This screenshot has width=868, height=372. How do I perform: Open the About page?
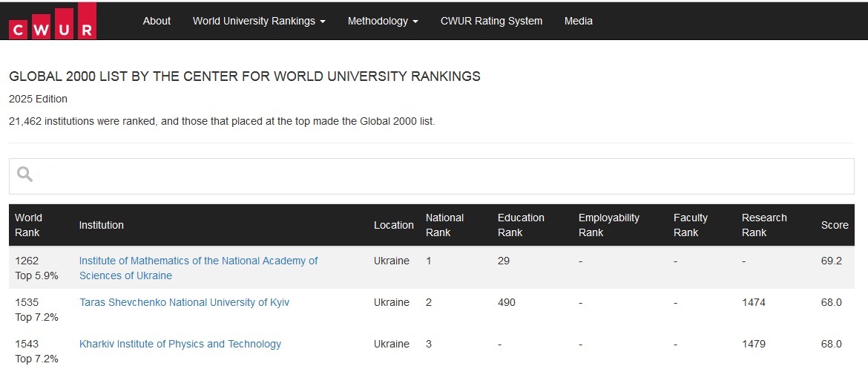157,21
